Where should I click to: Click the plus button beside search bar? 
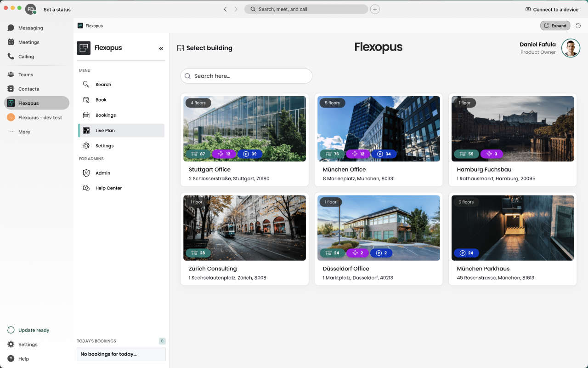375,9
